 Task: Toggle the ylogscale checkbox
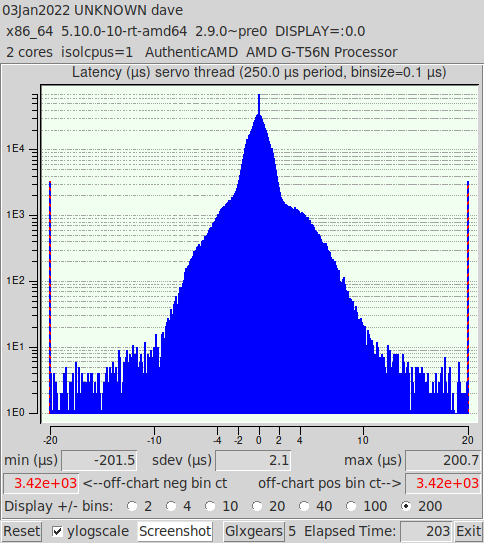tap(57, 531)
